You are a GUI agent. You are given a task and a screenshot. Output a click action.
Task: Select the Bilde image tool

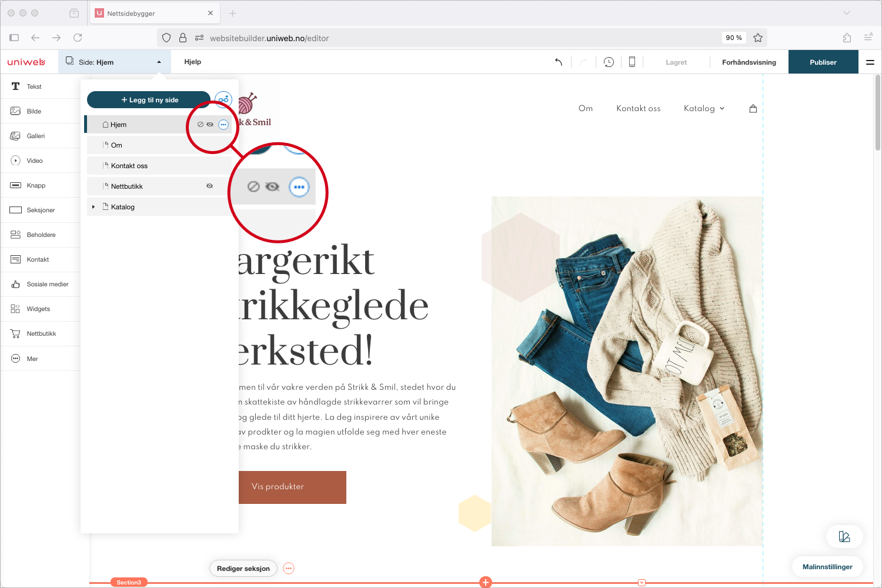[40, 111]
